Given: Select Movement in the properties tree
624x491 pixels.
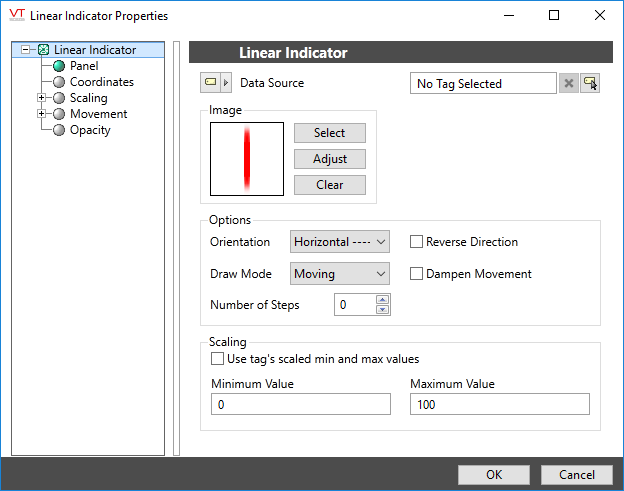Looking at the screenshot, I should click(98, 114).
